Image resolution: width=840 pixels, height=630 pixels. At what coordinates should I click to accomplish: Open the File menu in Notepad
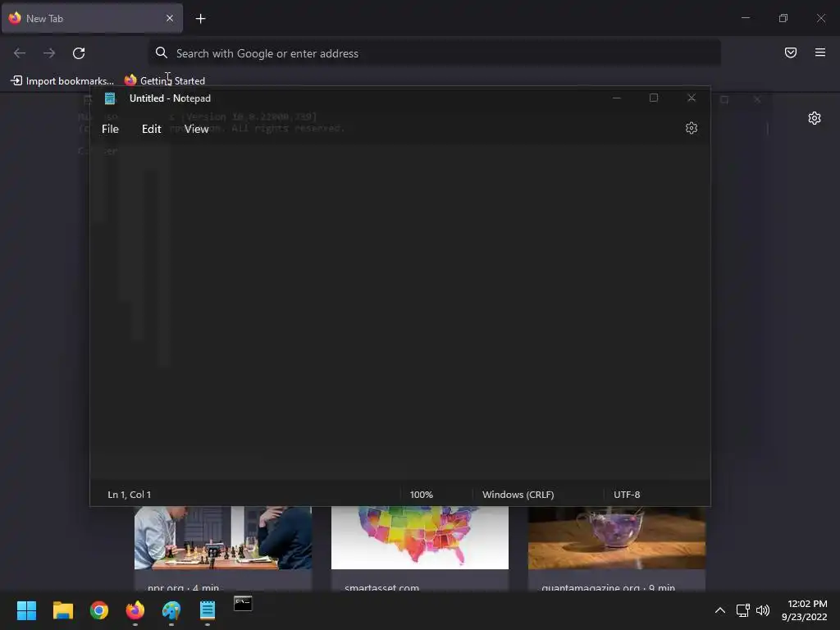coord(110,129)
